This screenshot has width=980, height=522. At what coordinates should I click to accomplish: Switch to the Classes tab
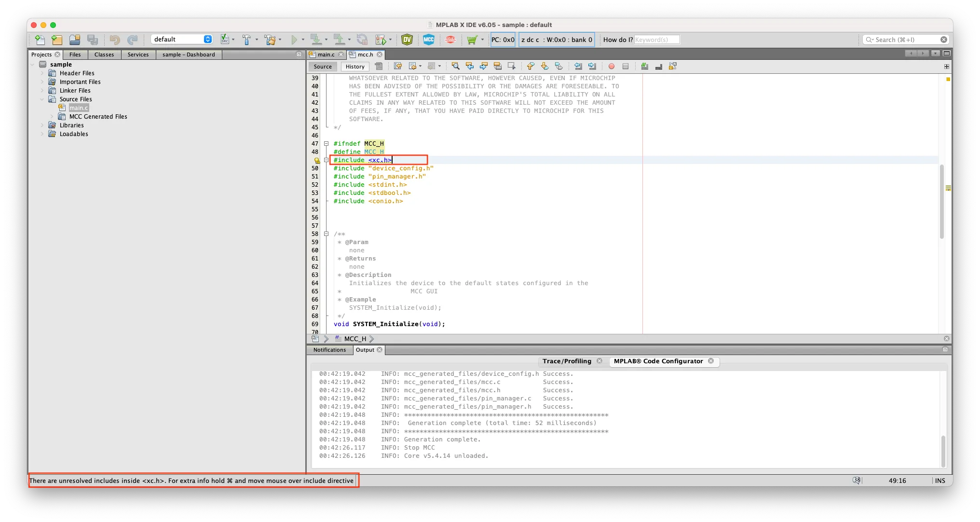[x=104, y=55]
